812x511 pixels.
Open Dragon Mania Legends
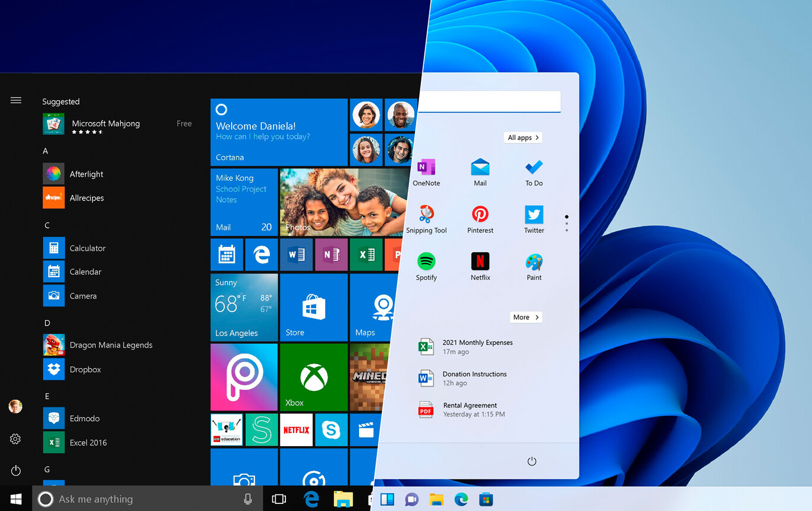pos(97,345)
